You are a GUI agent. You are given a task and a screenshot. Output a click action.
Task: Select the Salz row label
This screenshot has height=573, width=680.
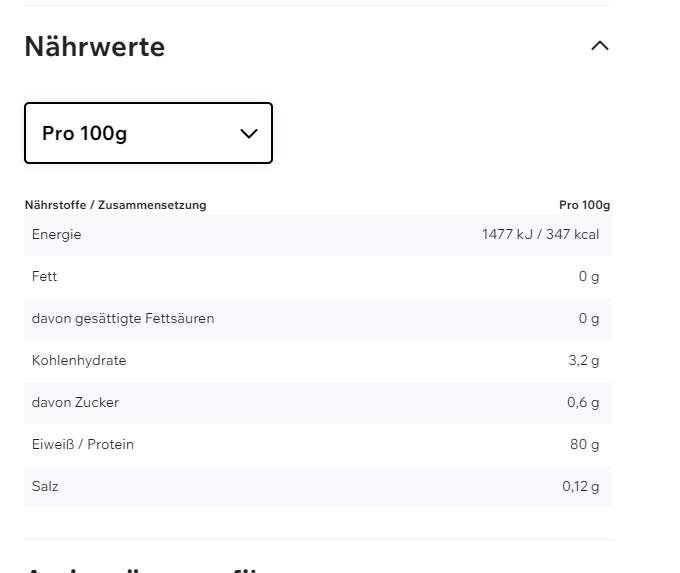tap(45, 487)
